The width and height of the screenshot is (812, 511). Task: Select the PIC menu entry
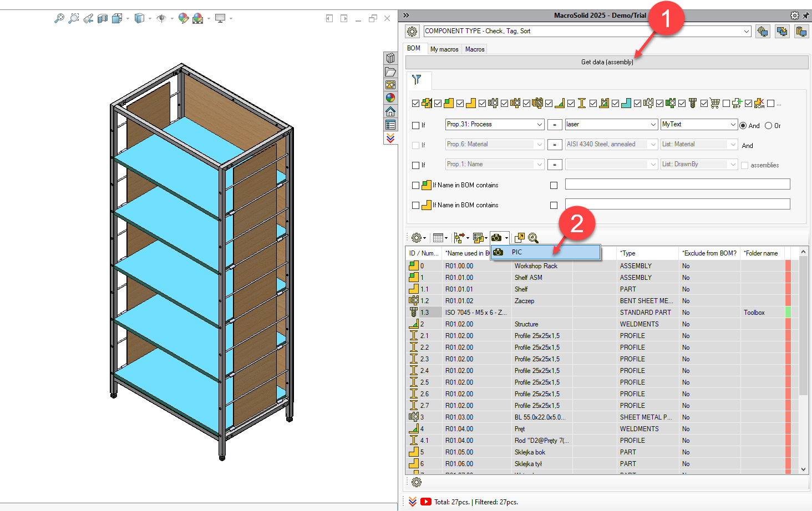point(546,252)
